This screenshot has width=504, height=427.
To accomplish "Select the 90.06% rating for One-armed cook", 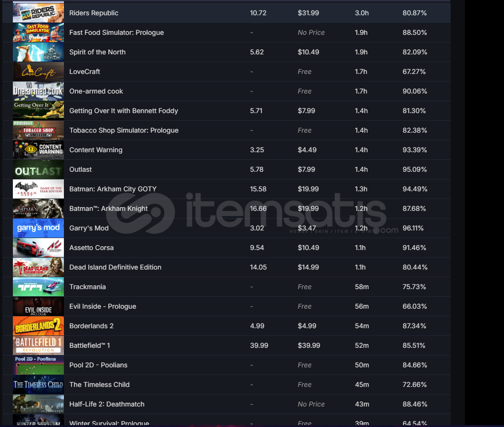I will tap(415, 91).
